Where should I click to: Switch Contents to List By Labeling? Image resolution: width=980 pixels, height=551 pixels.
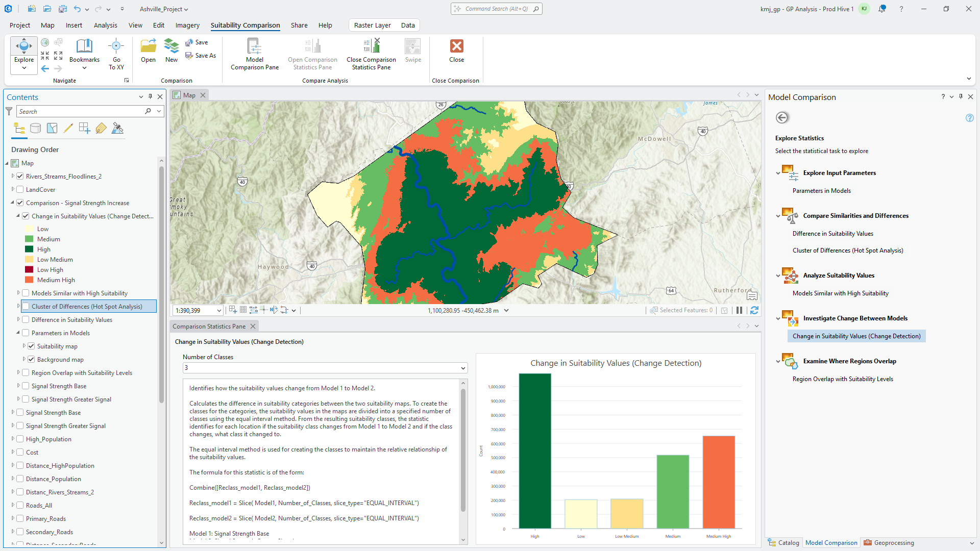[x=101, y=129]
